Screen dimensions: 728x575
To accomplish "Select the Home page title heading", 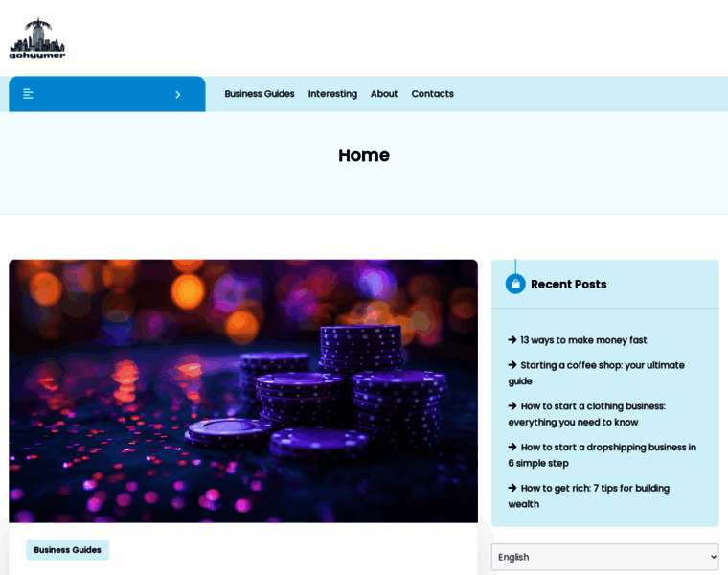I will (x=363, y=155).
